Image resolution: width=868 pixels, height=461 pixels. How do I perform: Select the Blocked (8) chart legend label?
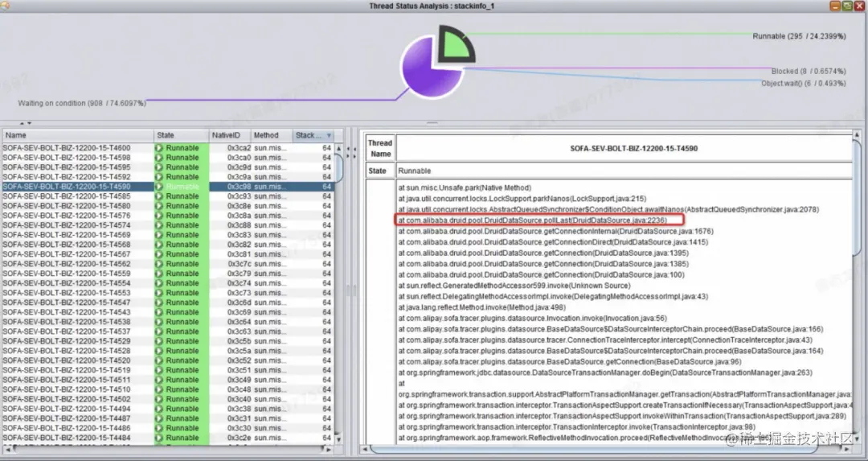point(809,71)
